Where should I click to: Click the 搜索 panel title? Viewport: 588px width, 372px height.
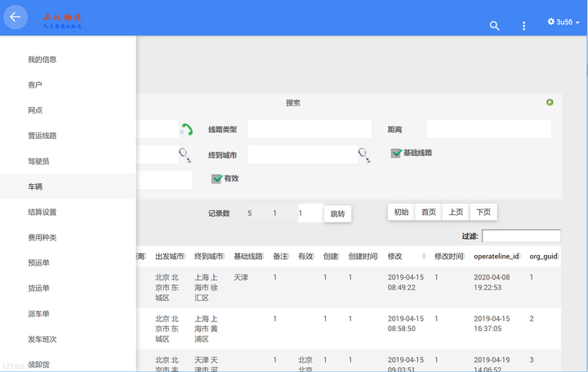point(293,103)
